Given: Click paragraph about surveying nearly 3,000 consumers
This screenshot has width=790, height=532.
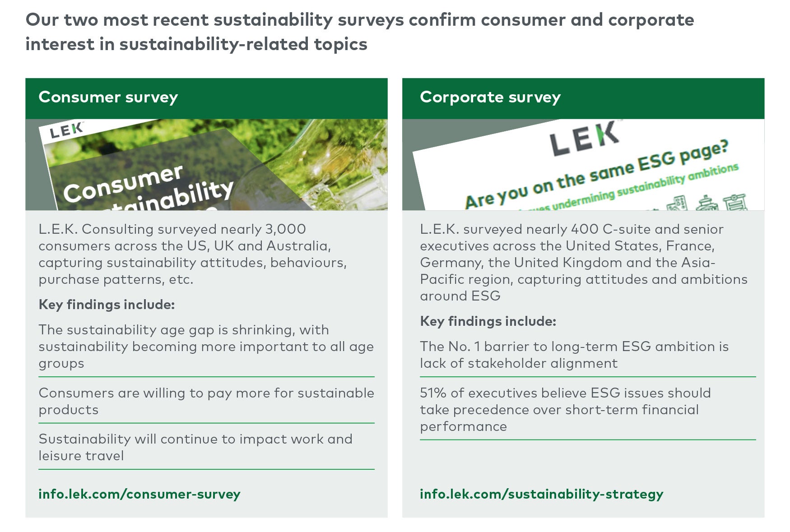Looking at the screenshot, I should (x=193, y=254).
